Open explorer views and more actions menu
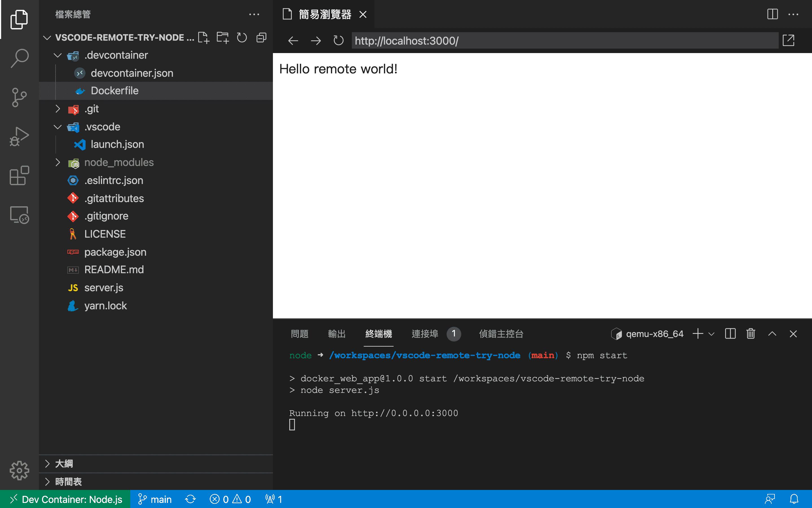Viewport: 812px width, 508px height. tap(254, 14)
